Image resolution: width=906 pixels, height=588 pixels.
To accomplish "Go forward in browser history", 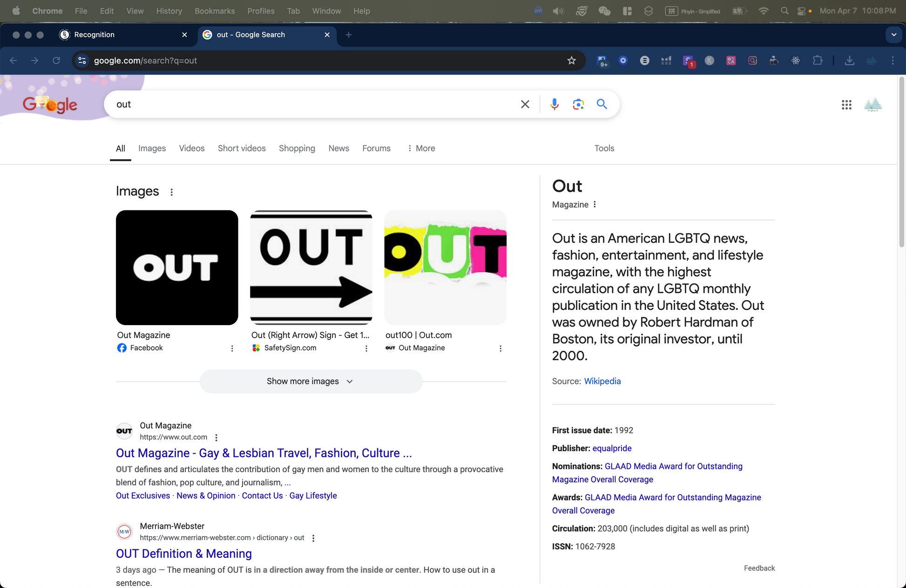I will pos(34,60).
